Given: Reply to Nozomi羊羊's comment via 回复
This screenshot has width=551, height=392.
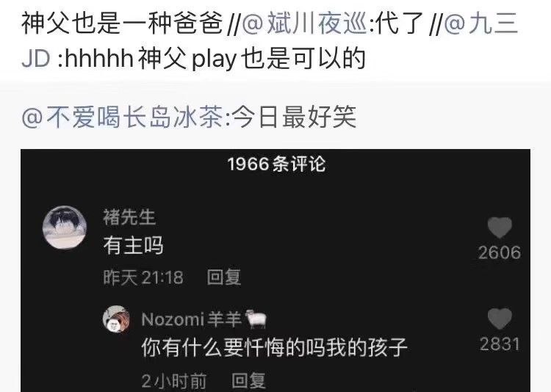Looking at the screenshot, I should point(249,380).
